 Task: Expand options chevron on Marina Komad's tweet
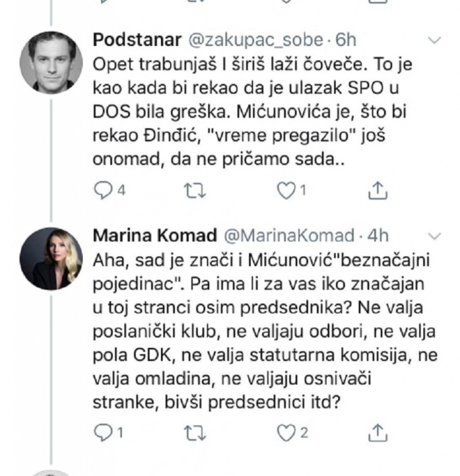pyautogui.click(x=434, y=236)
